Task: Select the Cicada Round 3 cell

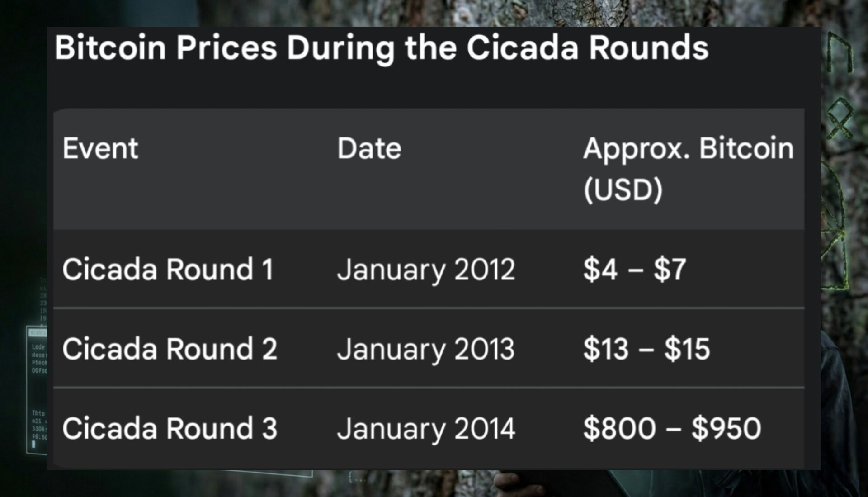Action: coord(170,428)
